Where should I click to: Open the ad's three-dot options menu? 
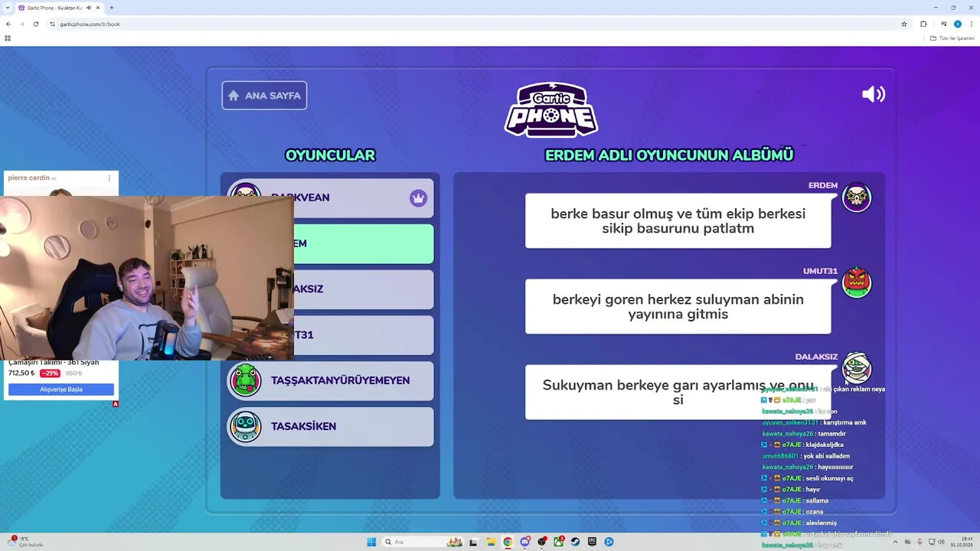click(109, 178)
